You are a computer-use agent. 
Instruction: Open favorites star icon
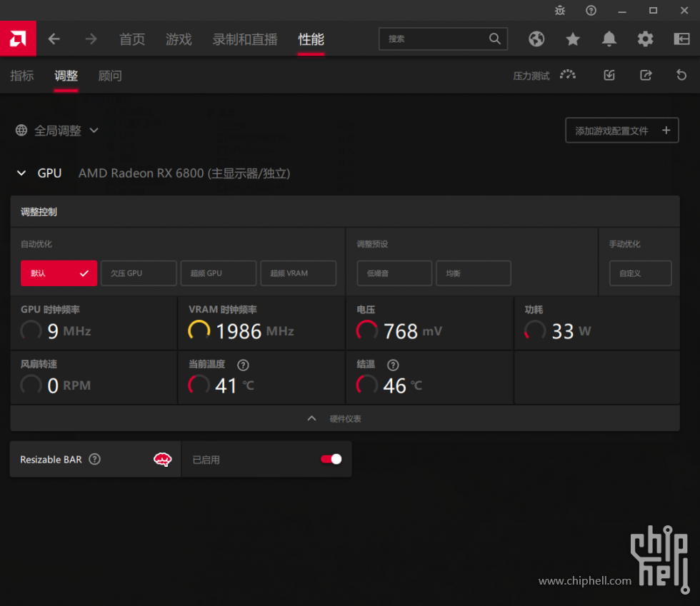pyautogui.click(x=573, y=39)
